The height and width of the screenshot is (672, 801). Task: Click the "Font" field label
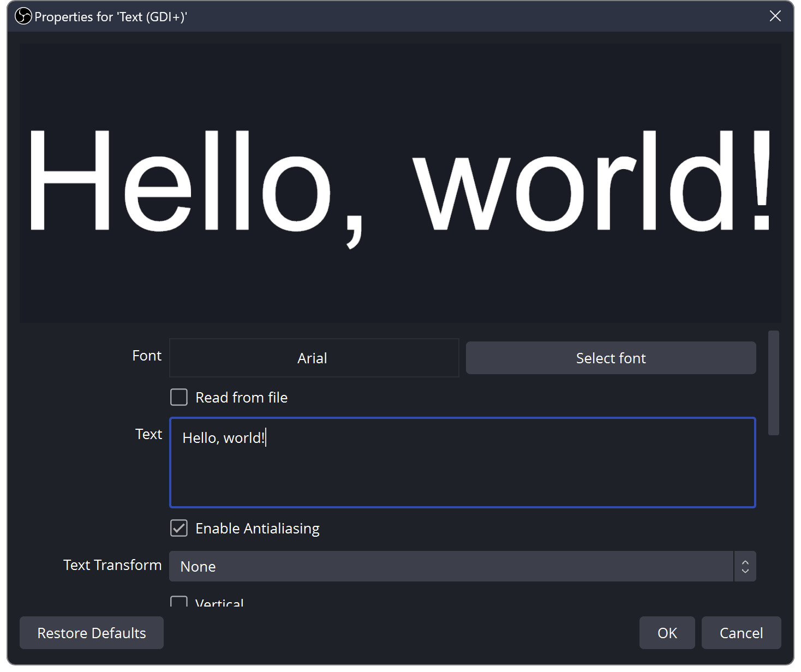[x=147, y=356]
